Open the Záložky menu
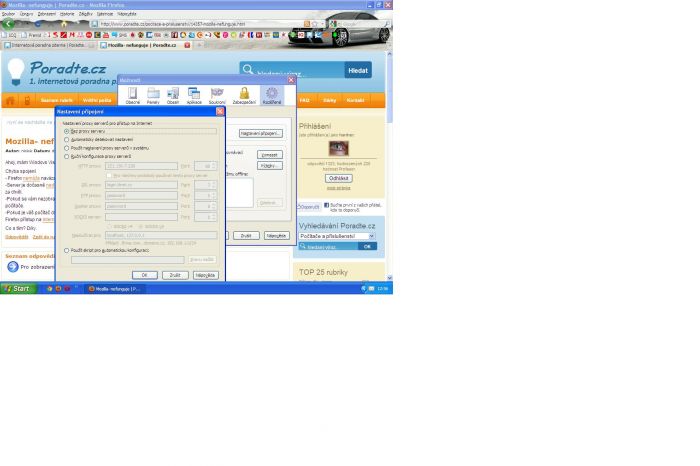 [x=86, y=14]
